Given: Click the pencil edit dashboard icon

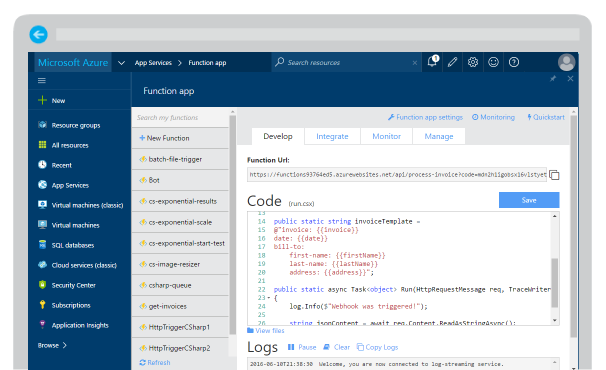Looking at the screenshot, I should pos(453,62).
